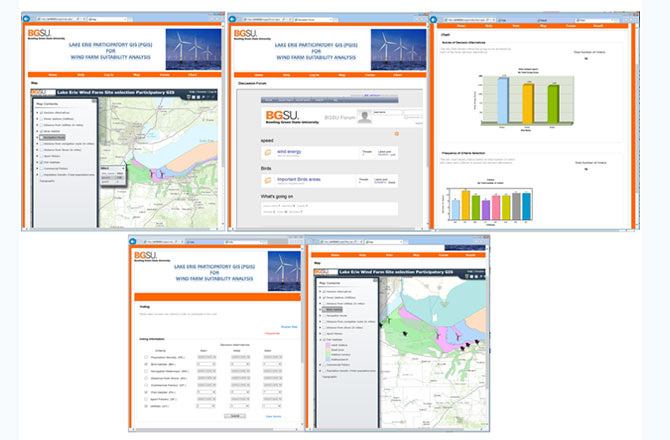This screenshot has width=670, height=440.
Task: Toggle the Population Density criteria checkbox
Action: click(x=147, y=357)
